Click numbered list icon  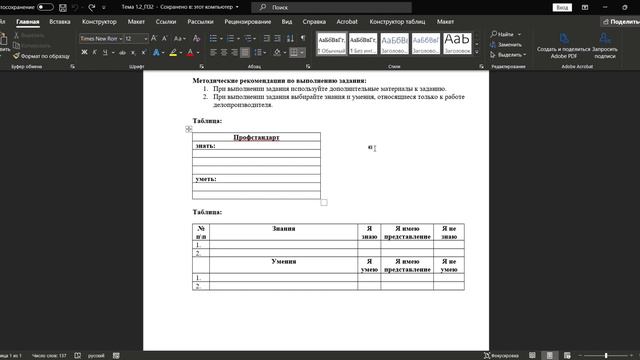(x=230, y=38)
